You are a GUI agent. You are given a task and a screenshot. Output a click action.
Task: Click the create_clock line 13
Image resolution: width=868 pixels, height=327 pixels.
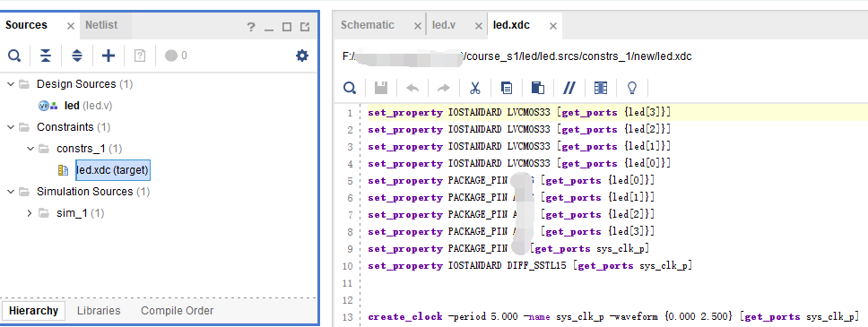[x=613, y=317]
